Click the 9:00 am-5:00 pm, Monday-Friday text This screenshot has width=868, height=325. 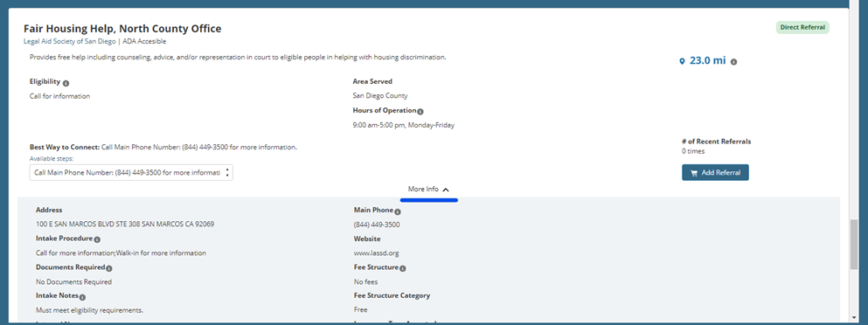pyautogui.click(x=403, y=125)
